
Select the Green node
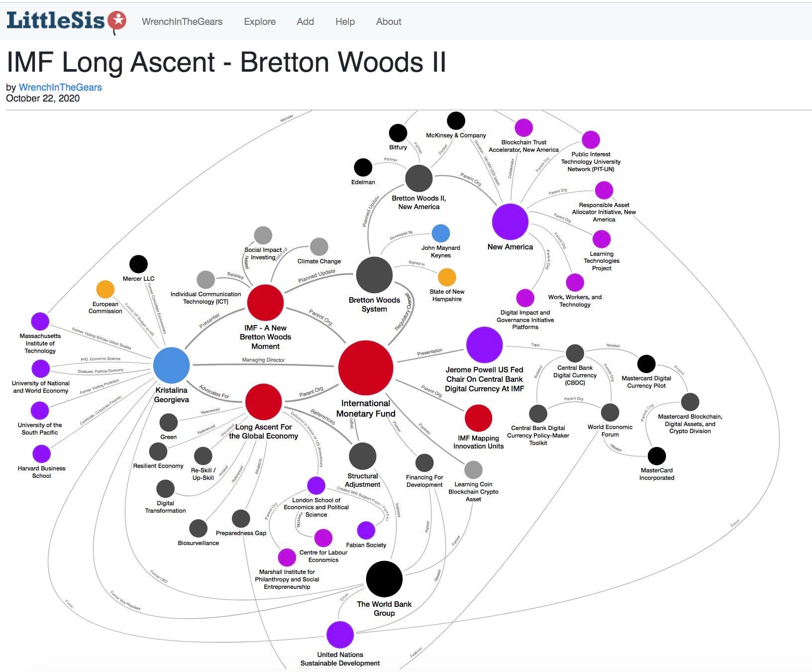169,423
